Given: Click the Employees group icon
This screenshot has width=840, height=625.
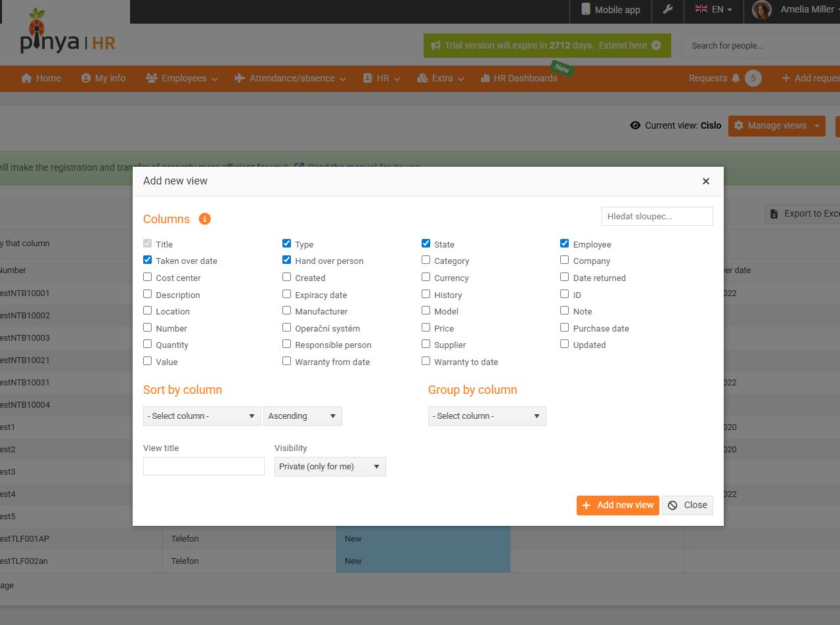Looking at the screenshot, I should click(x=152, y=78).
